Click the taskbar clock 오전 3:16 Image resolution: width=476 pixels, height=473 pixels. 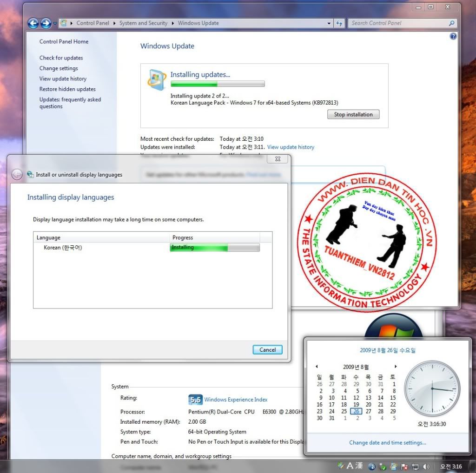[x=451, y=466]
